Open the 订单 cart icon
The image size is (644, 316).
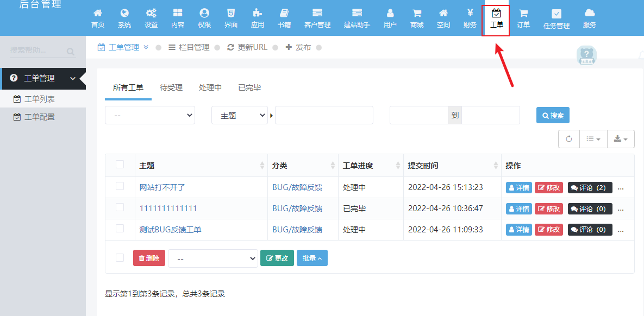pyautogui.click(x=523, y=13)
